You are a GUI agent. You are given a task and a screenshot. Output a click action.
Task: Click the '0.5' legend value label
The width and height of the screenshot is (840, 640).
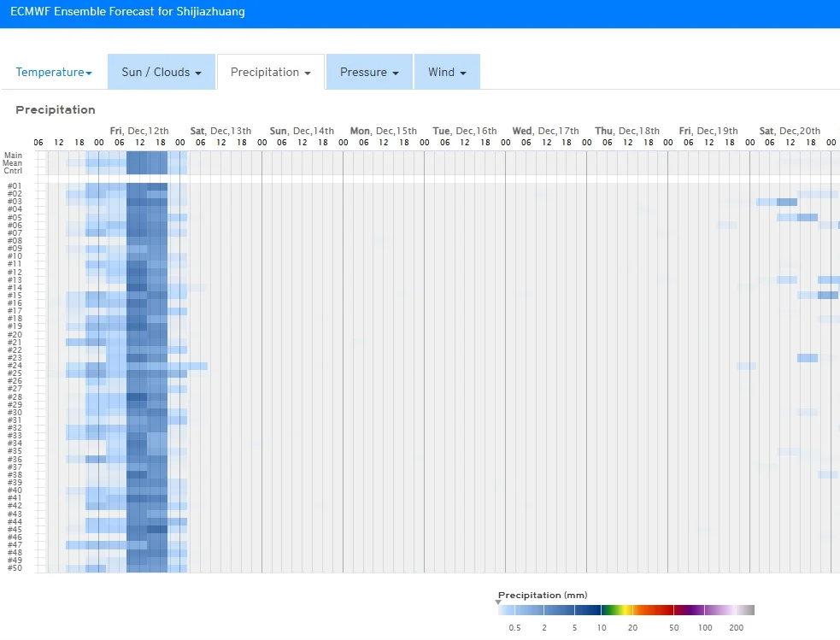tap(514, 628)
